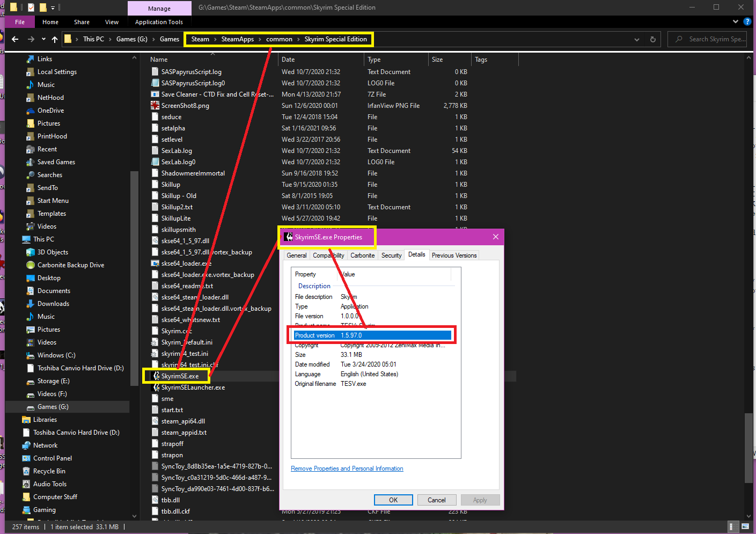
Task: Open the Application Tools ribbon tab
Action: tap(159, 22)
